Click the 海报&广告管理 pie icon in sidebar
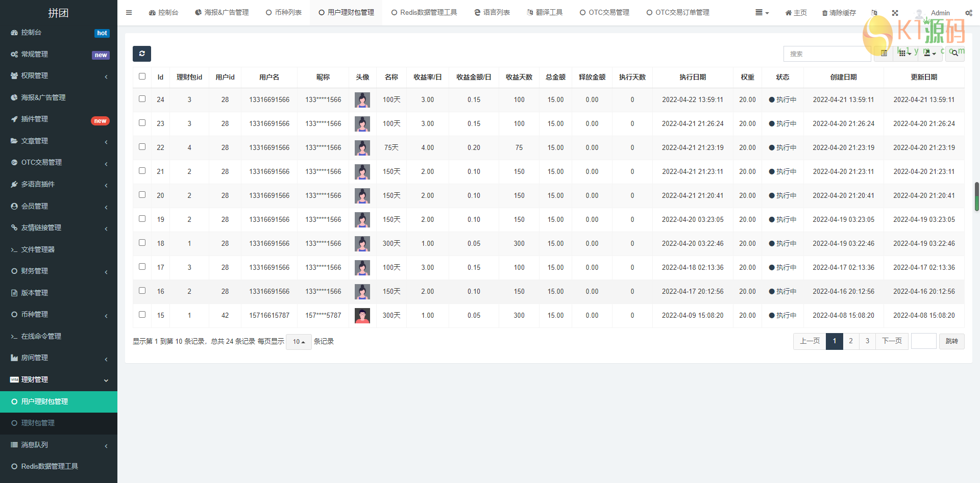The width and height of the screenshot is (980, 483). tap(14, 97)
